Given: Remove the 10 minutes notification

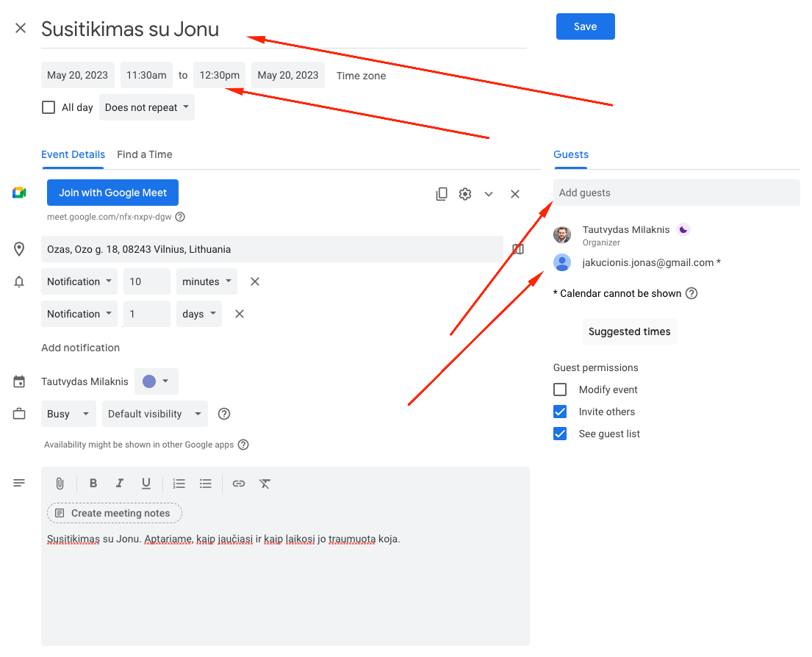Looking at the screenshot, I should point(255,281).
